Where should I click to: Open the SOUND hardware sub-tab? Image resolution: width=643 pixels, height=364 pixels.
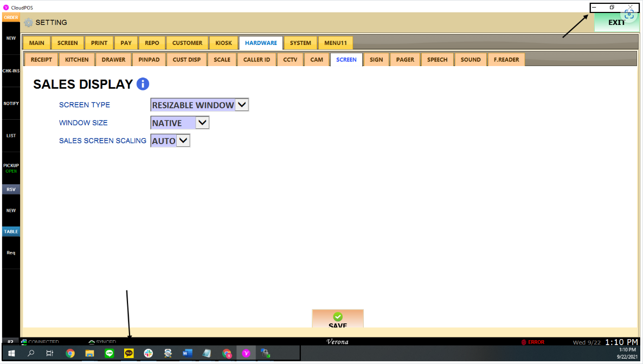[x=471, y=60]
